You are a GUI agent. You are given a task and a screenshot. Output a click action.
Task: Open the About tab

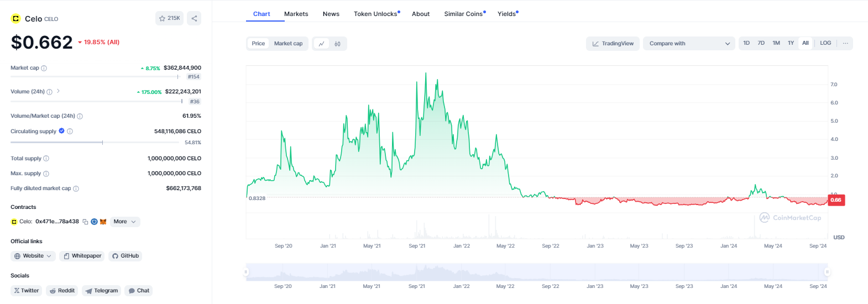421,14
